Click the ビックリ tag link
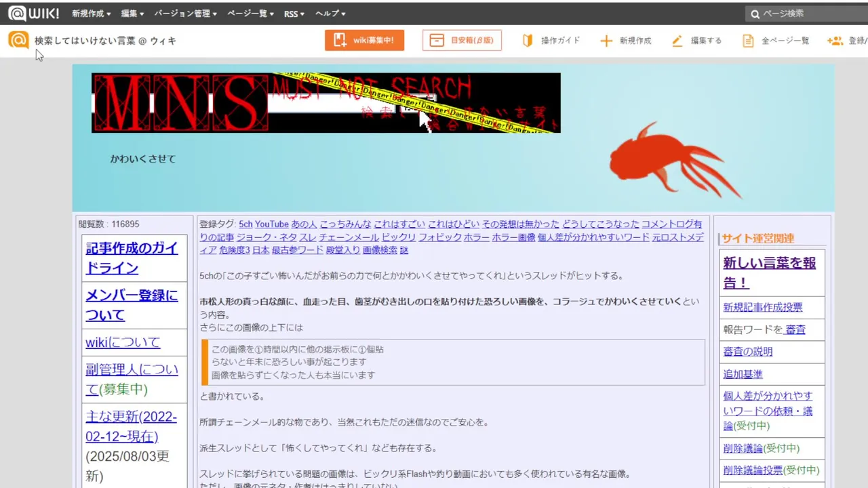The width and height of the screenshot is (868, 488). pyautogui.click(x=399, y=237)
